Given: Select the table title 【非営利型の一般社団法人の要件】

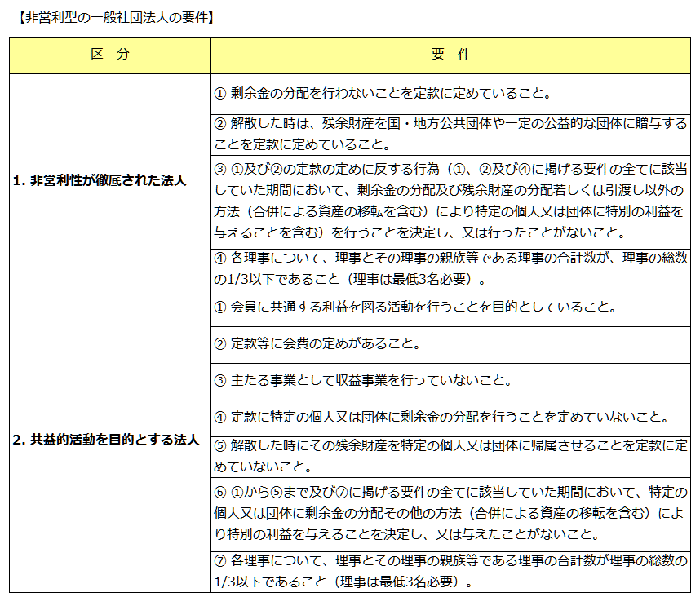Looking at the screenshot, I should 117,17.
